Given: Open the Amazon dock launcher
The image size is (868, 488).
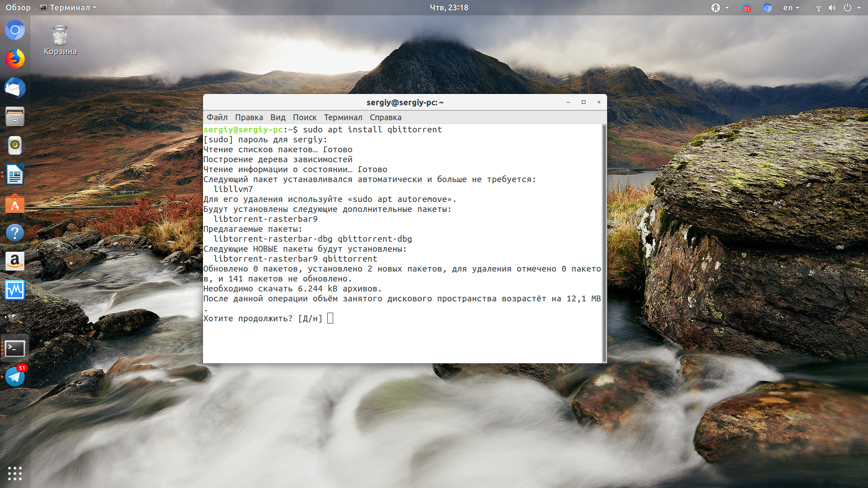Looking at the screenshot, I should click(x=15, y=261).
